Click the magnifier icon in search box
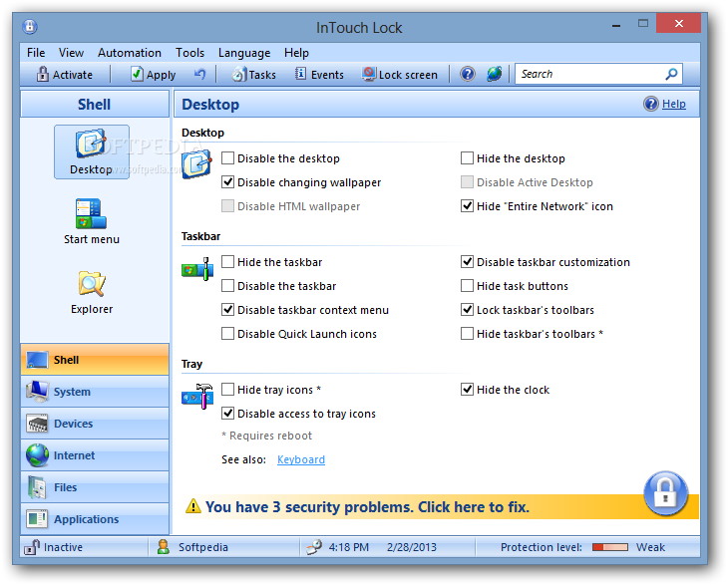The image size is (728, 585). [671, 74]
